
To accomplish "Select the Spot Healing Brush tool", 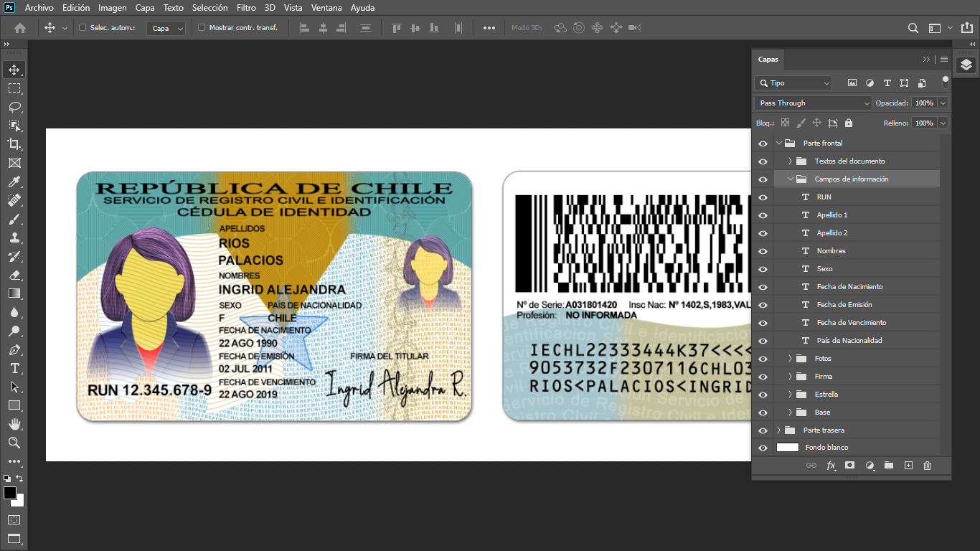I will [x=14, y=200].
